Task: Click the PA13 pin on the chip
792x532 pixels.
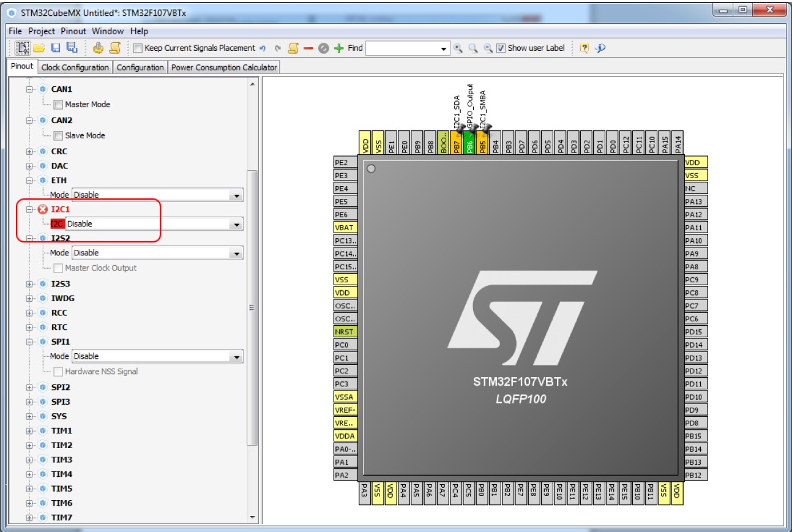Action: click(696, 201)
